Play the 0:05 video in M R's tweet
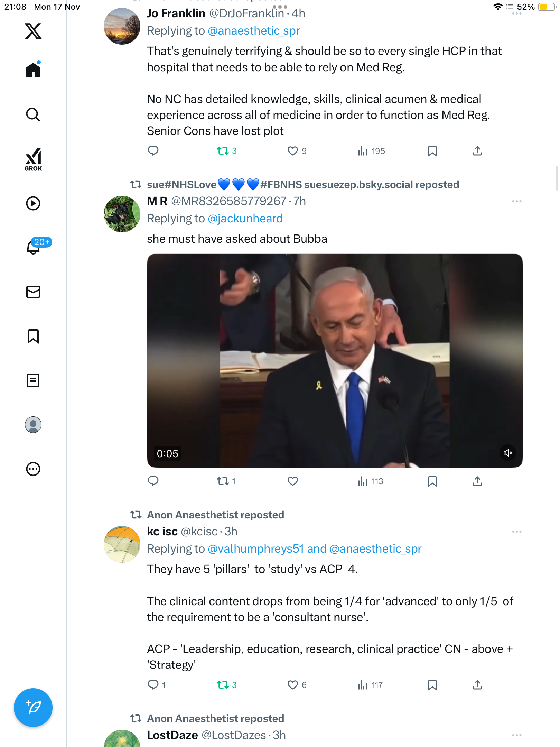This screenshot has height=747, width=560. [335, 361]
